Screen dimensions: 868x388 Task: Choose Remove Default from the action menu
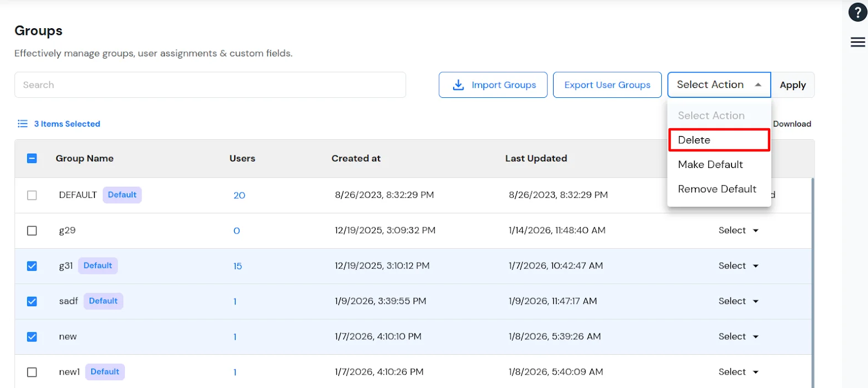pyautogui.click(x=719, y=189)
